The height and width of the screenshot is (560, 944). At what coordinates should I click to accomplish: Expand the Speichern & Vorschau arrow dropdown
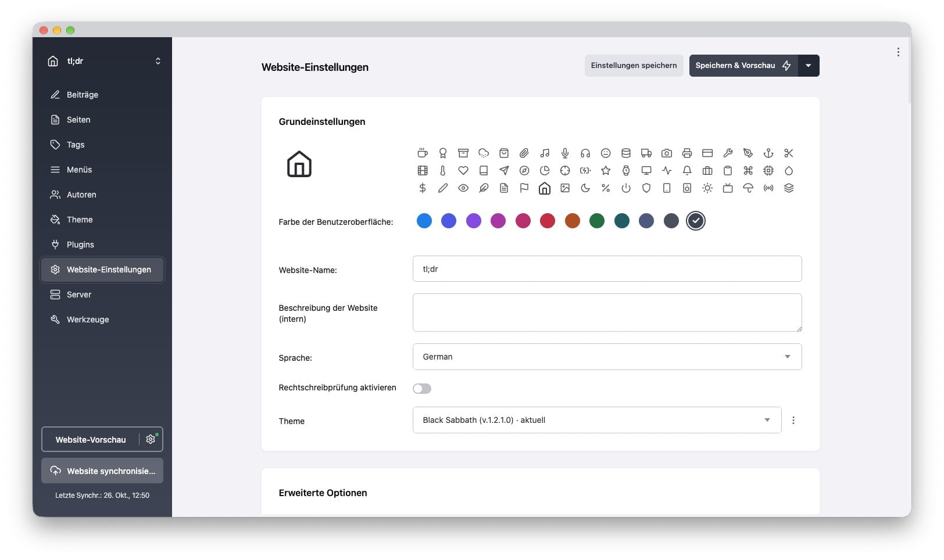809,66
